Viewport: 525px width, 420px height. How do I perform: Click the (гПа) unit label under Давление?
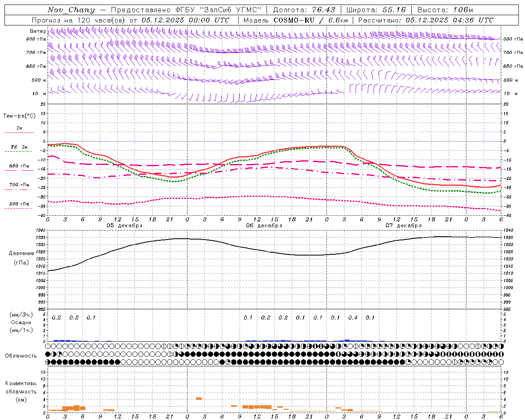click(x=21, y=263)
